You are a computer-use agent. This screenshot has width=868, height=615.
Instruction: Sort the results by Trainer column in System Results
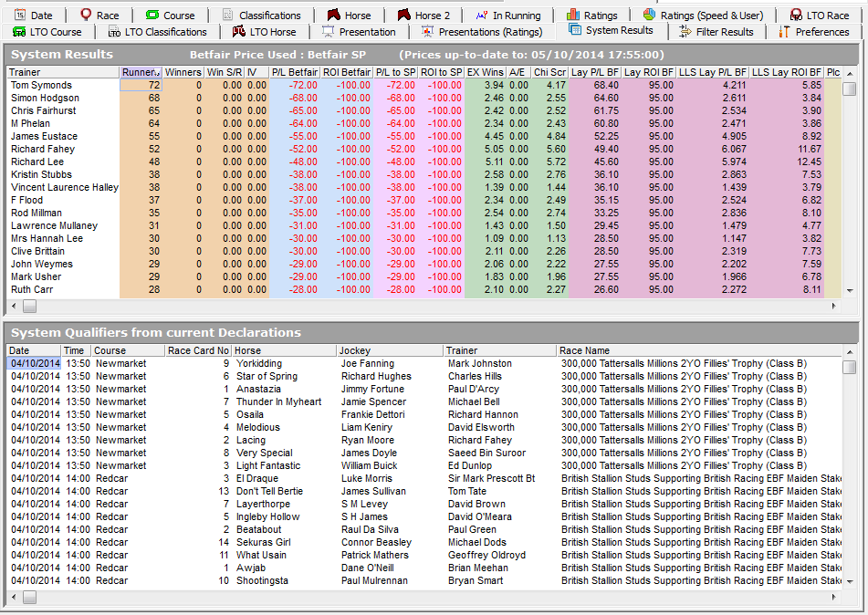[x=63, y=72]
